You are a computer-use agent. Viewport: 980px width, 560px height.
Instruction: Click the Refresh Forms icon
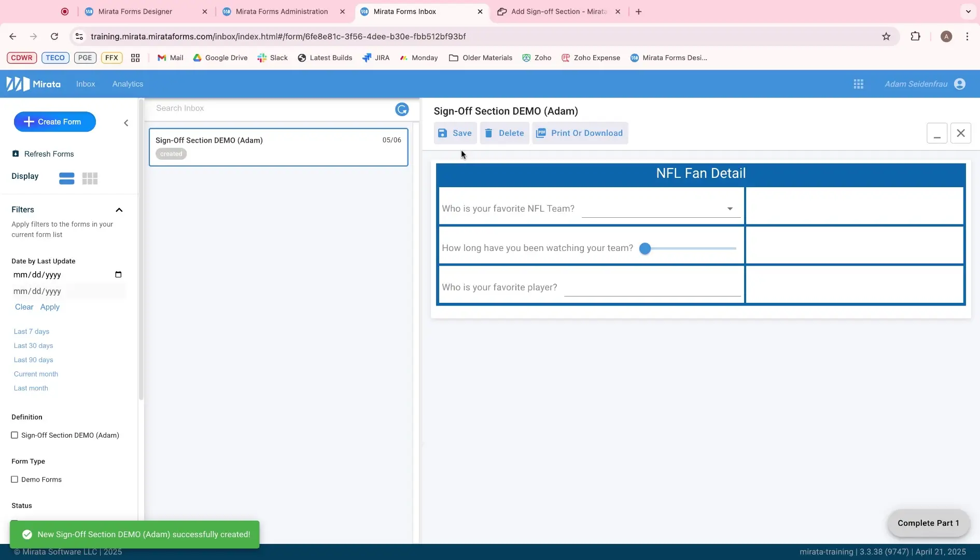pyautogui.click(x=15, y=153)
